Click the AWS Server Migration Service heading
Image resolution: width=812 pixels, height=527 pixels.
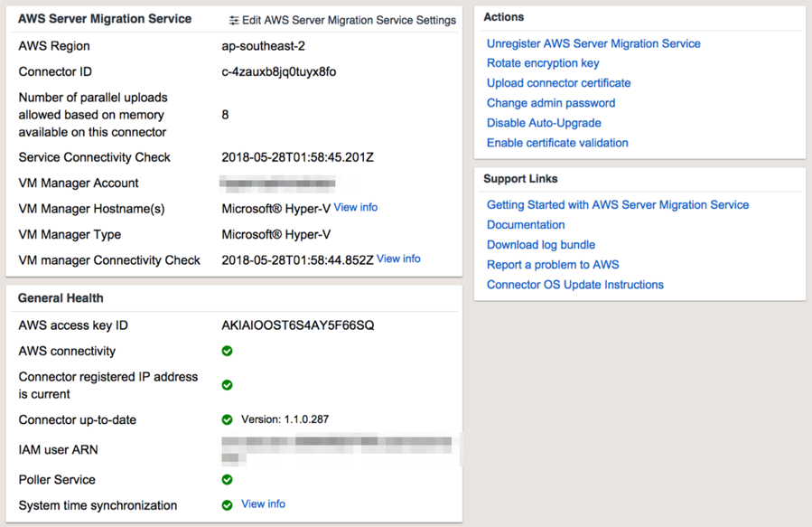point(105,19)
